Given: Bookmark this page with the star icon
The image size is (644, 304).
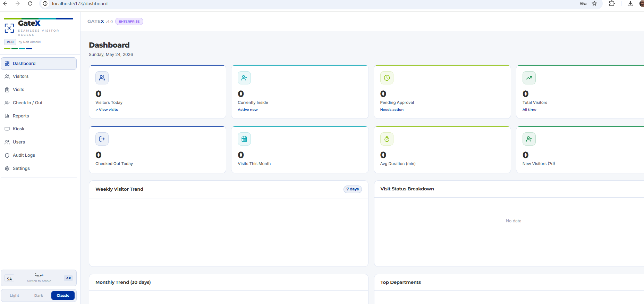Looking at the screenshot, I should pyautogui.click(x=594, y=3).
